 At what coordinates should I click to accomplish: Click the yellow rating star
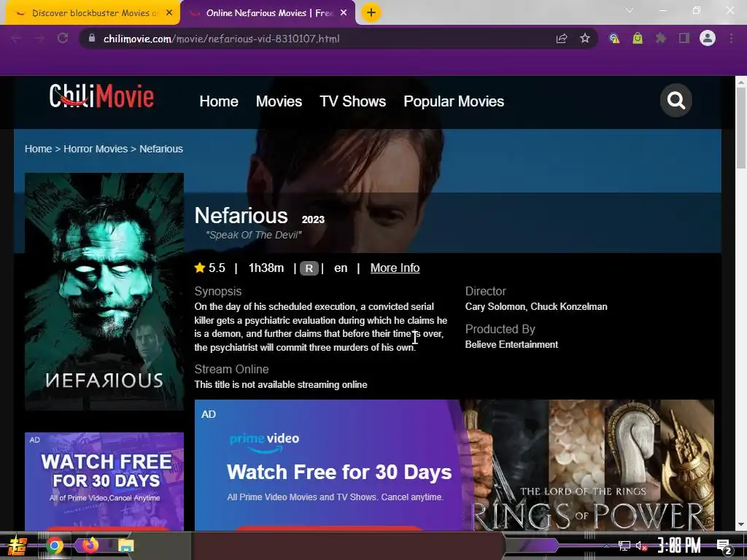[x=200, y=268]
